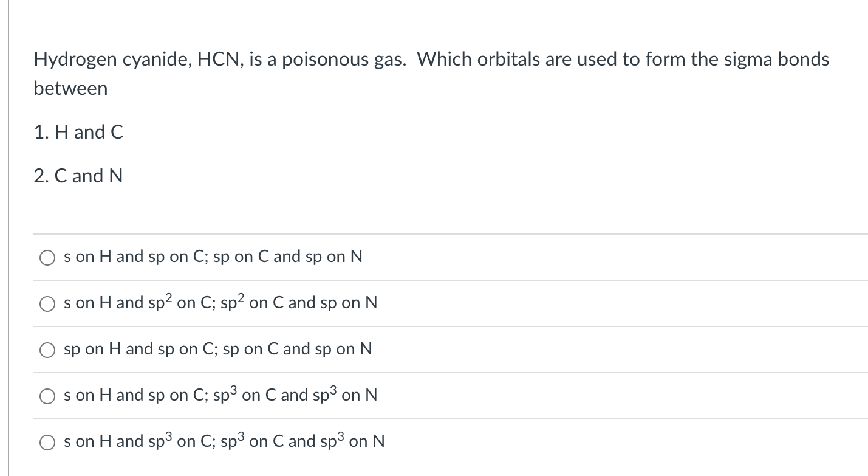Screen dimensions: 868x476
Task: Select the last radio button, all sp³ answer
Action: 48,443
